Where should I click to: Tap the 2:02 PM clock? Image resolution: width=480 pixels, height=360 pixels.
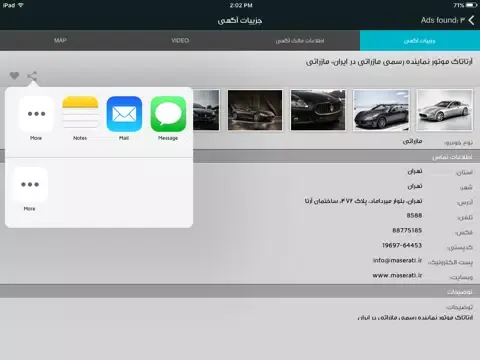tap(241, 5)
